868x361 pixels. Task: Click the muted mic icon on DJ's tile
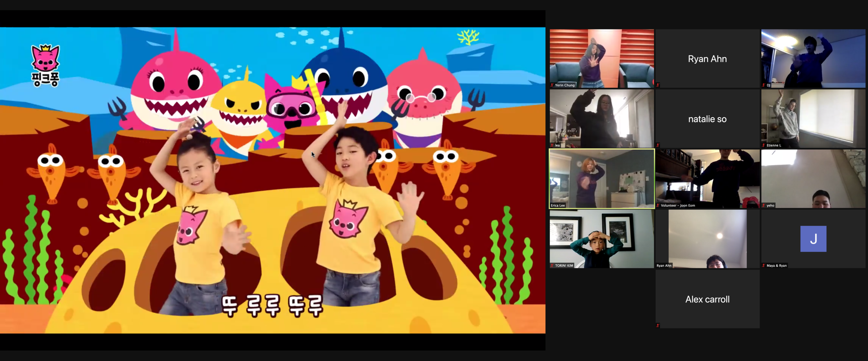pos(763,85)
